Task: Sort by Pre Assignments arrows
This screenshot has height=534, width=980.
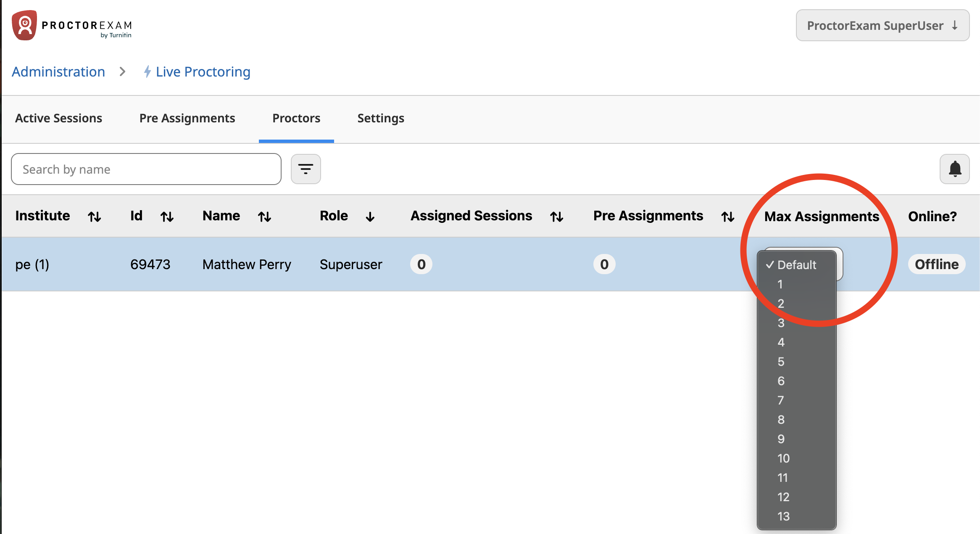Action: [x=728, y=217]
